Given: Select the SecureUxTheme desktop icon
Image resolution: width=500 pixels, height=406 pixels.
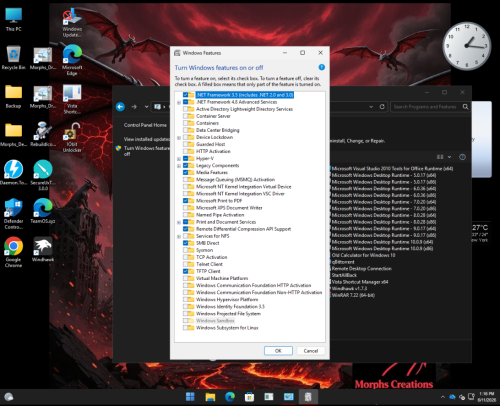Looking at the screenshot, I should point(43,175).
